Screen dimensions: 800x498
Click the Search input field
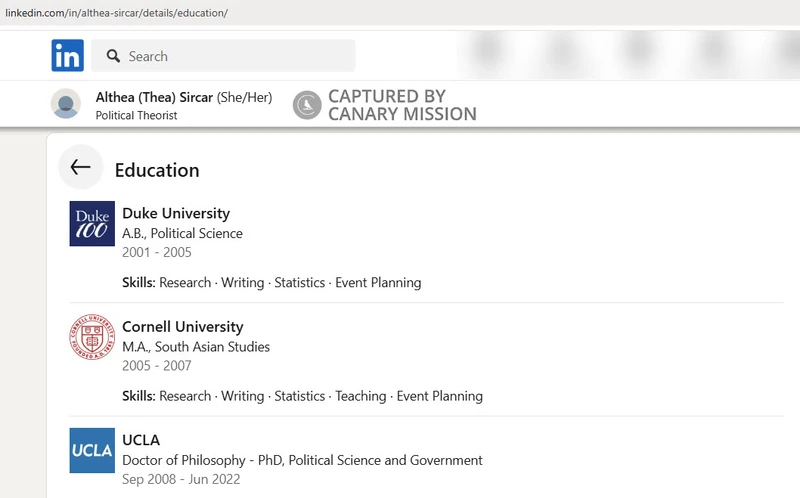[223, 56]
